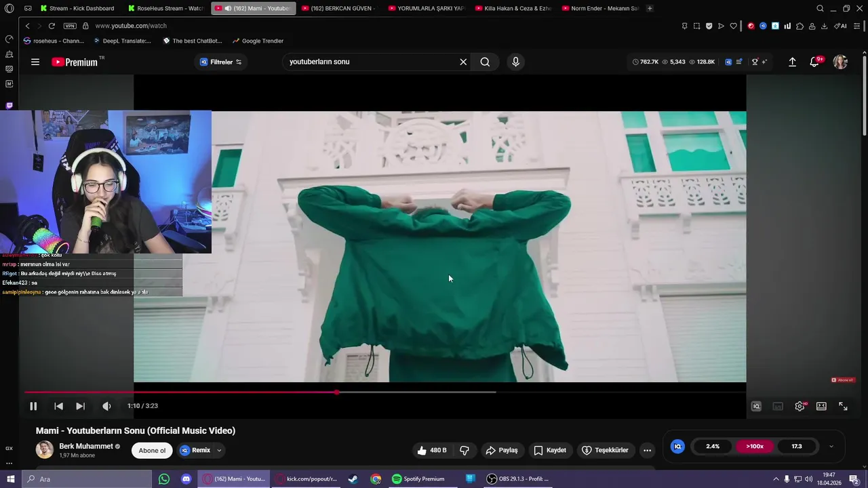Viewport: 868px width, 488px height.
Task: Like the video with 480 B likes
Action: point(432,450)
